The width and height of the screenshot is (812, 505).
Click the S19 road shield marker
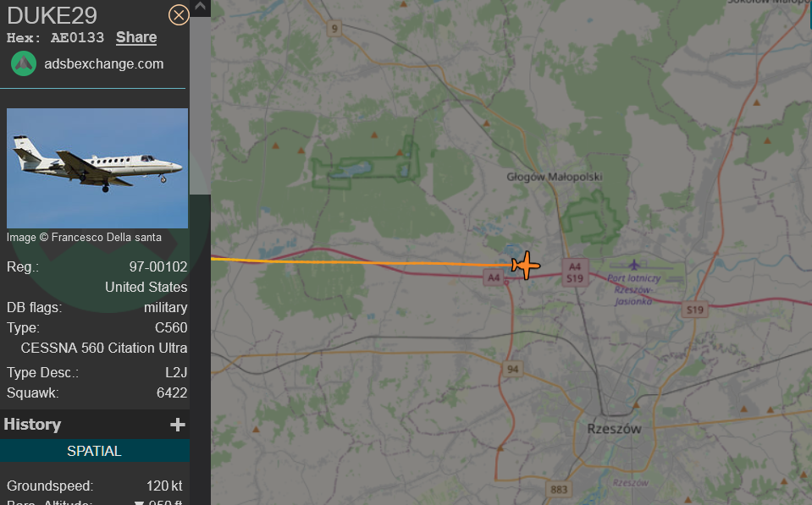coord(694,310)
